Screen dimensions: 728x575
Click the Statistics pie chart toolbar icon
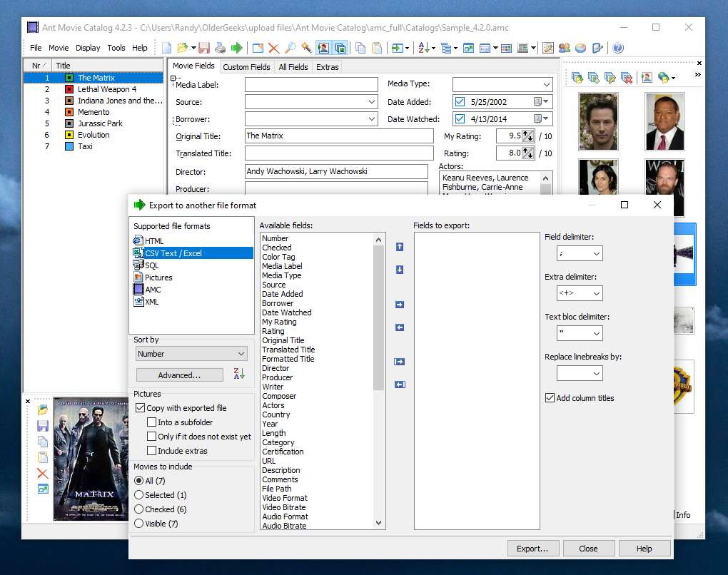[580, 48]
